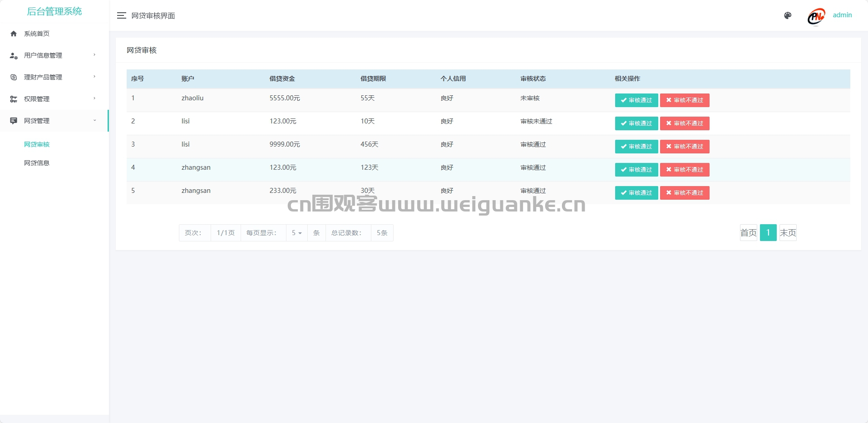This screenshot has height=423, width=868.
Task: Reject zhangsan's 233.00元 loan
Action: click(685, 193)
